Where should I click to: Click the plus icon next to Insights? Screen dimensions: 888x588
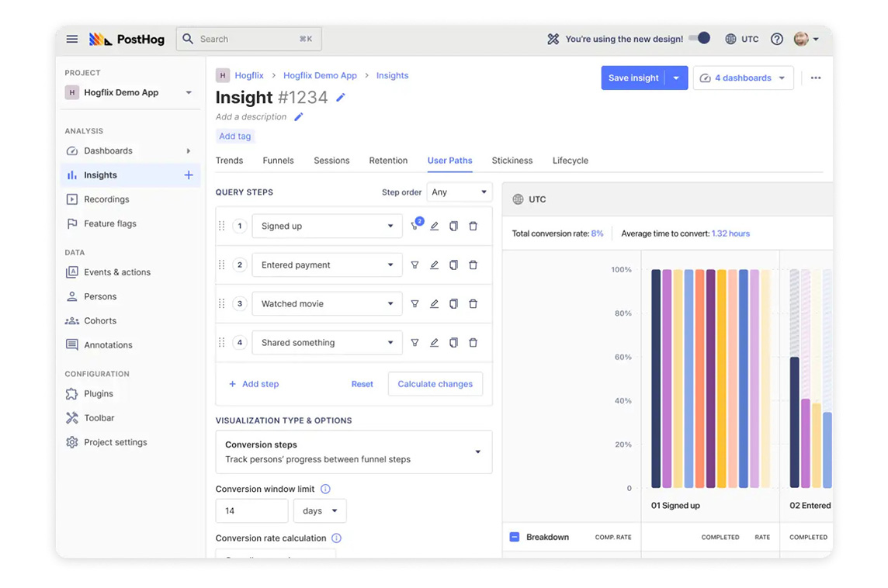pyautogui.click(x=189, y=175)
